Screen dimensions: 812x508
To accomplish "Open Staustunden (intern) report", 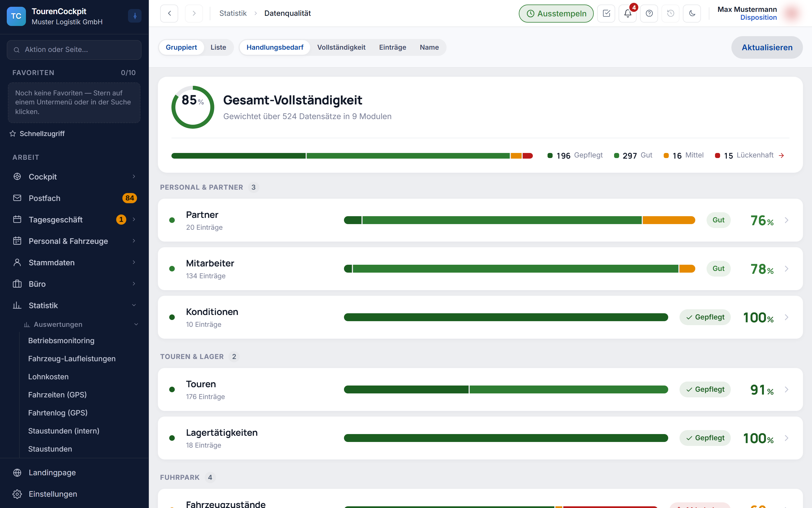I will [64, 431].
